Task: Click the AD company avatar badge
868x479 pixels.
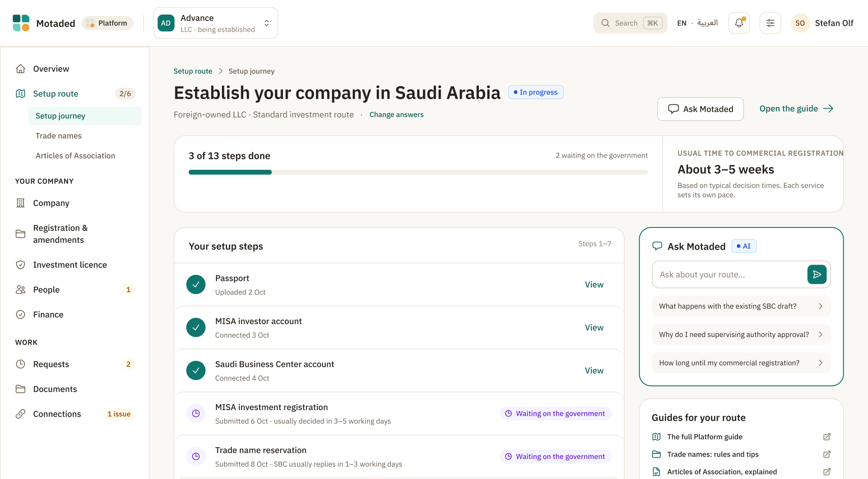Action: pyautogui.click(x=166, y=23)
